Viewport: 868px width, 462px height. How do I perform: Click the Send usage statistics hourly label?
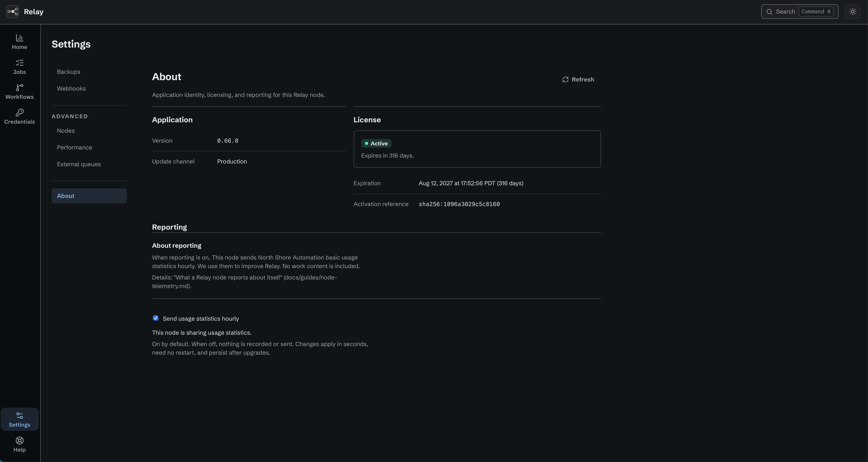[201, 319]
